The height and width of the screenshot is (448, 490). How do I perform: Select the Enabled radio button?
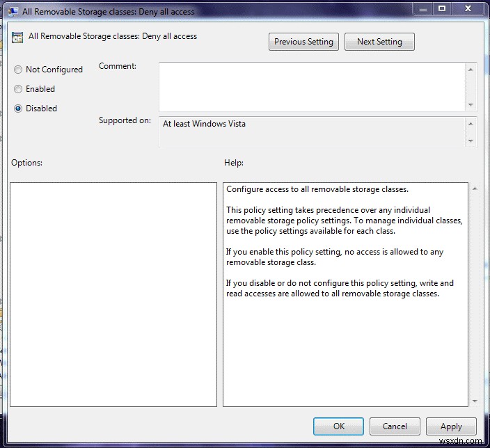[x=18, y=89]
